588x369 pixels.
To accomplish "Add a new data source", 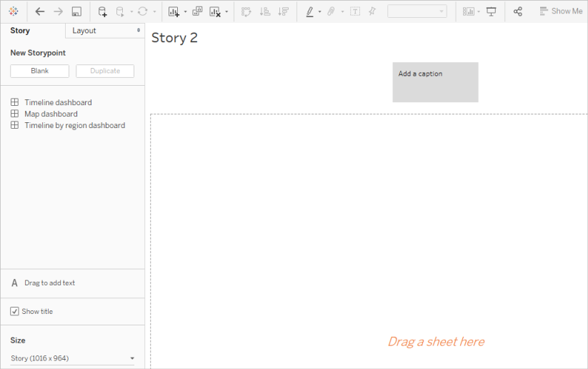I will [102, 11].
